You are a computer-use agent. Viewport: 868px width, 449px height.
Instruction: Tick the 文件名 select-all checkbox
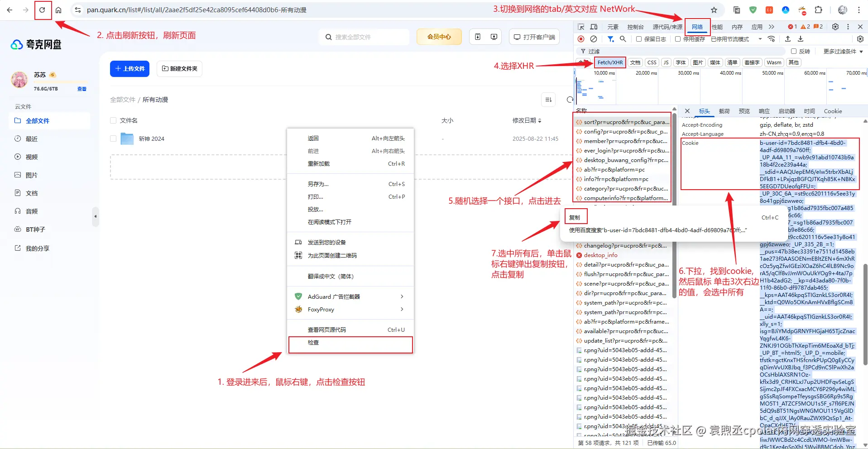pos(113,120)
